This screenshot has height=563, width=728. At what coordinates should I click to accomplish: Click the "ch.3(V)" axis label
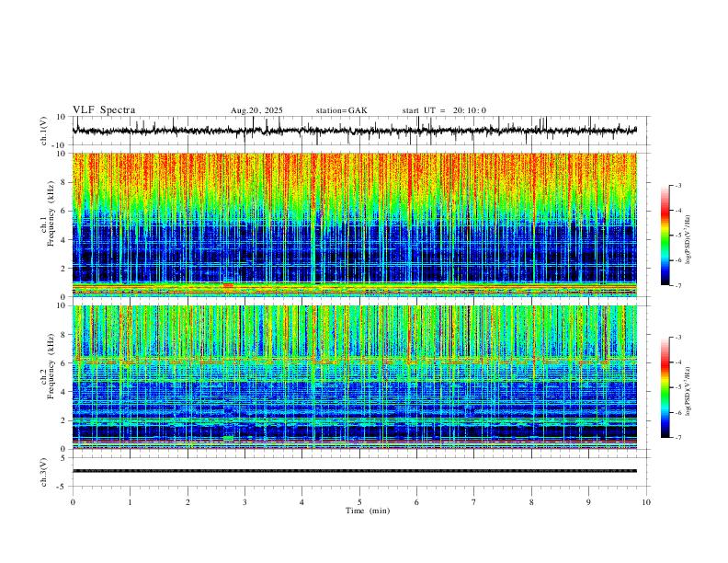pos(43,472)
